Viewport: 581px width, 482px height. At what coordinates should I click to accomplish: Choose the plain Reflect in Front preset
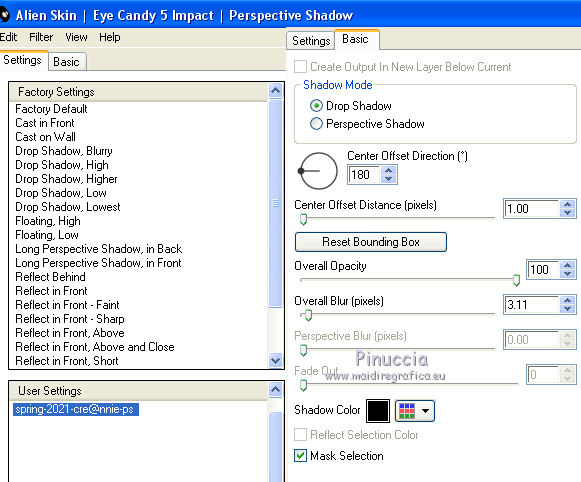click(x=51, y=291)
